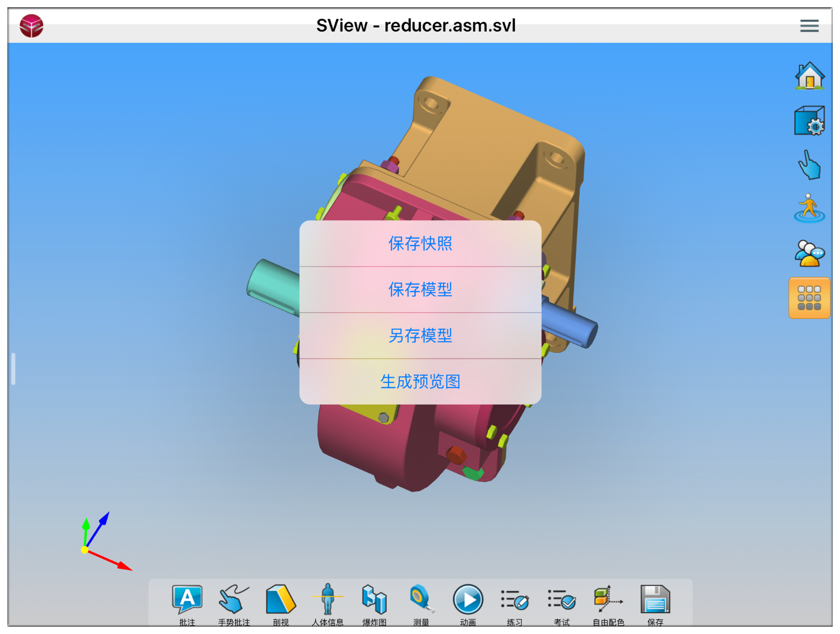The image size is (840, 634).
Task: Open the model cube settings
Action: [x=809, y=121]
